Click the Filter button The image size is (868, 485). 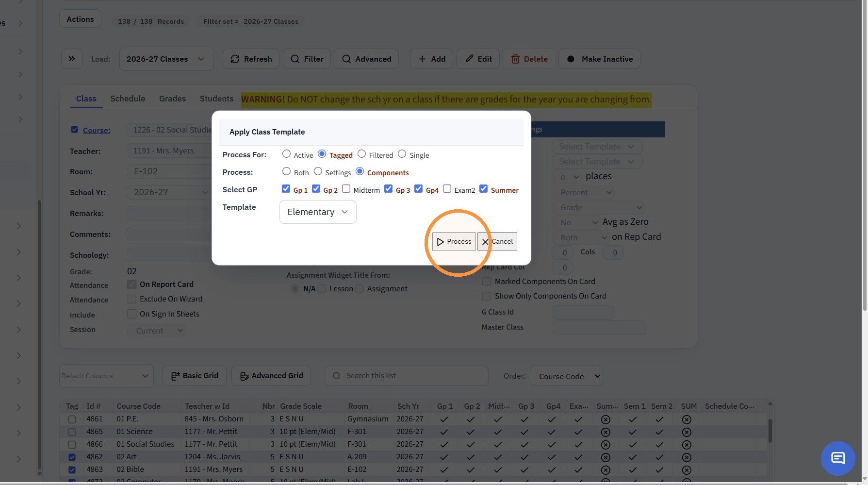click(307, 59)
